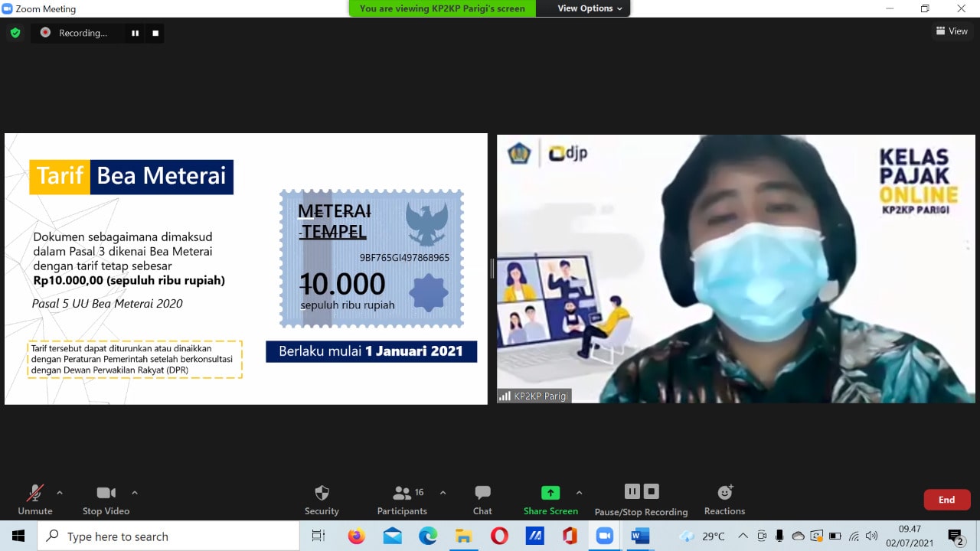Screen dimensions: 980x551
Task: Click the Windows taskbar search box
Action: [168, 536]
